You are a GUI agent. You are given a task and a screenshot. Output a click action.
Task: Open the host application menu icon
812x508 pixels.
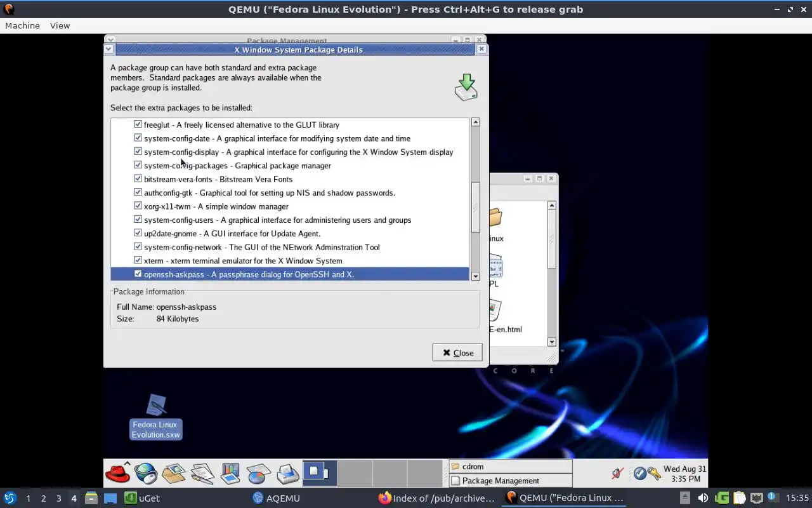(x=10, y=498)
